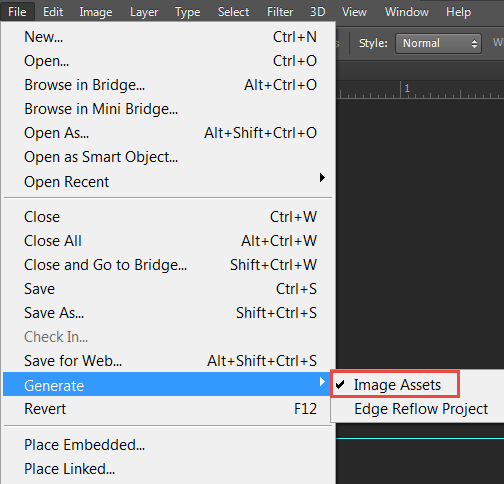
Task: Open the 3D menu
Action: click(317, 12)
